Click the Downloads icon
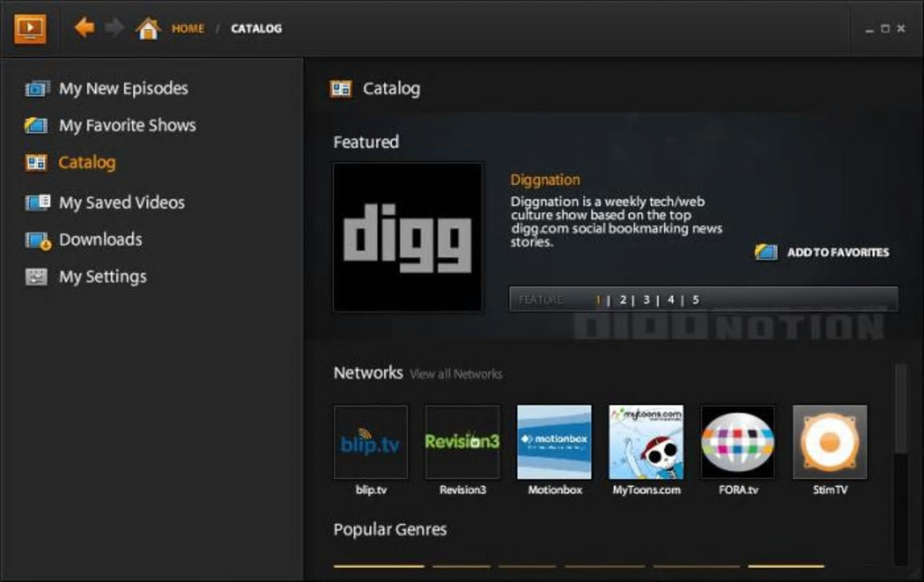Viewport: 924px width, 582px height. point(38,241)
